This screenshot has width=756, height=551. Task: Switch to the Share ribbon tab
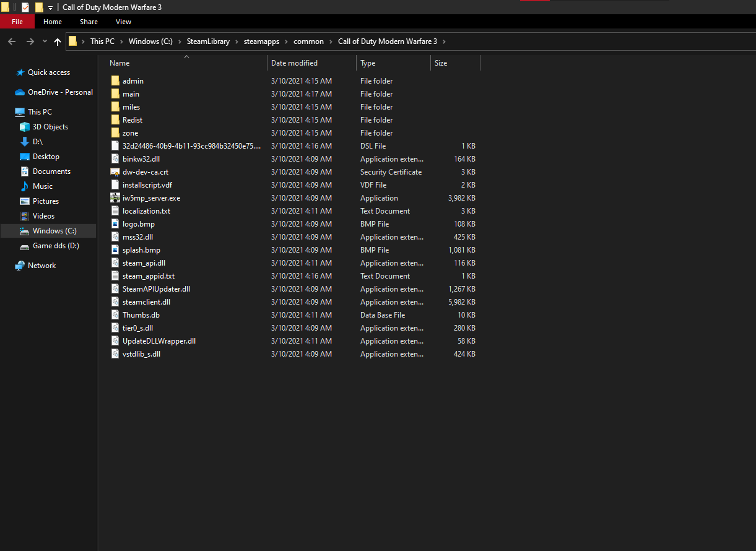pyautogui.click(x=89, y=22)
